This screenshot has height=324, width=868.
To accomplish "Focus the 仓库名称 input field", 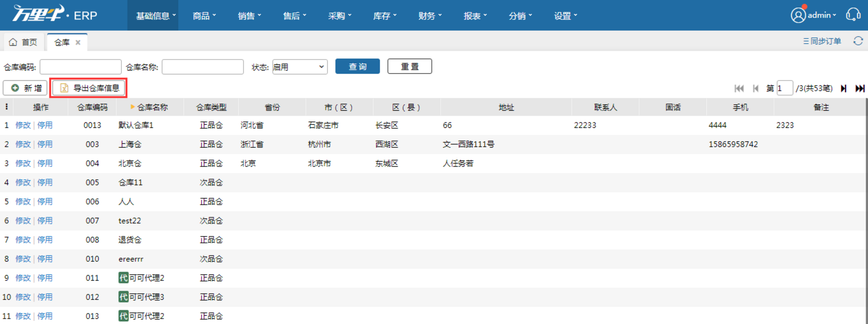I will click(x=203, y=67).
